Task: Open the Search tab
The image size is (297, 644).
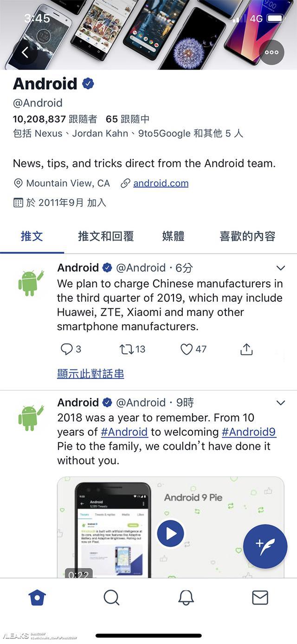Action: click(111, 598)
